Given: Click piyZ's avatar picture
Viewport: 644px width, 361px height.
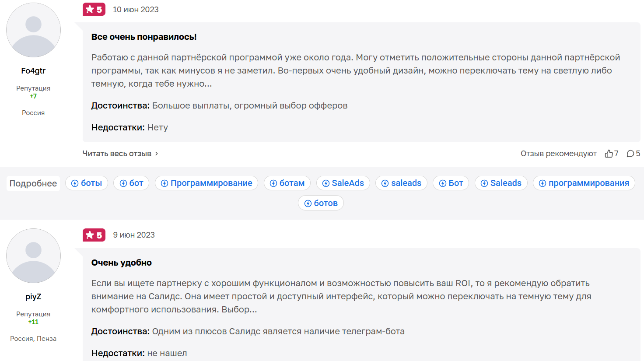Looking at the screenshot, I should click(x=33, y=256).
